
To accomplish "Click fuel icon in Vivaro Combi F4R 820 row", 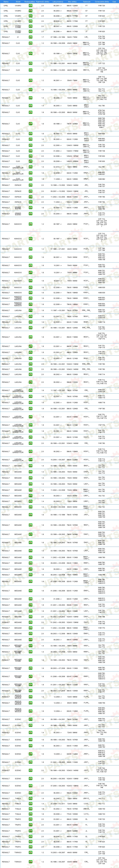I will (x=30, y=32).
